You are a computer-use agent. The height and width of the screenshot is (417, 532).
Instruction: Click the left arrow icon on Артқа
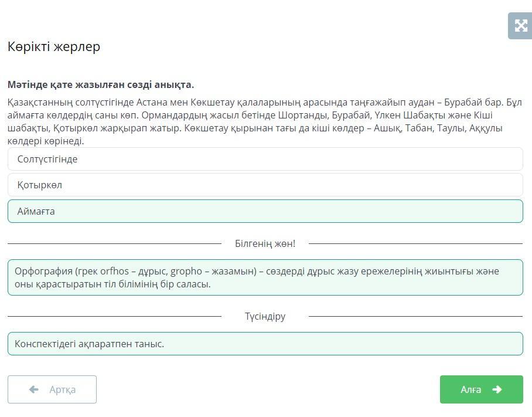(33, 389)
